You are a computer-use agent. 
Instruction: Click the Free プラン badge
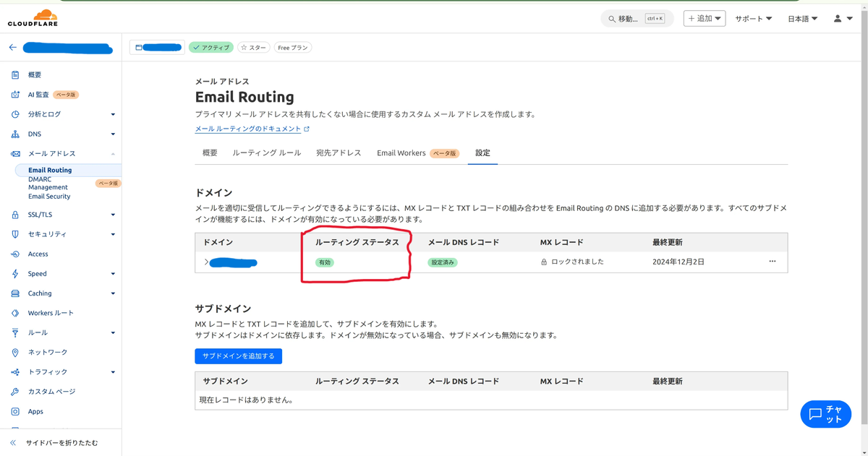[293, 48]
